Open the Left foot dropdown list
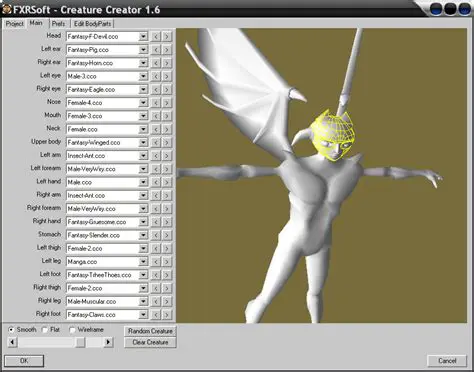The image size is (474, 372). (143, 275)
